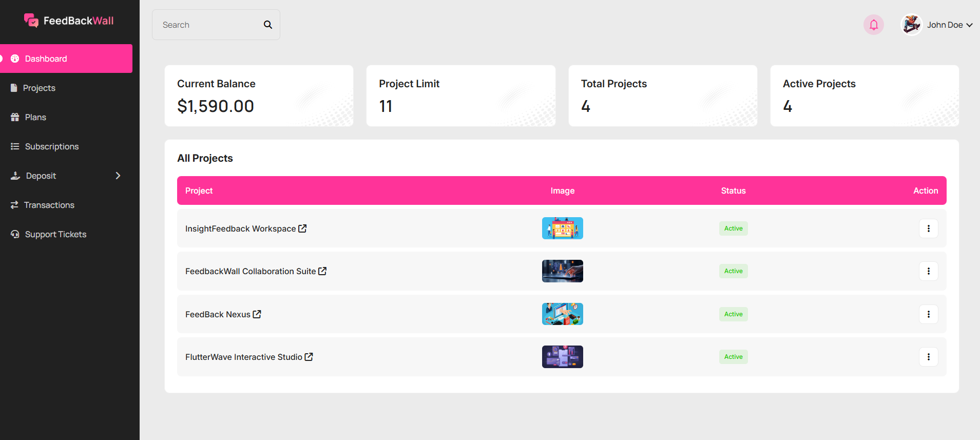Screen dimensions: 980x440
Task: Select the Plans sidebar link
Action: coord(35,117)
